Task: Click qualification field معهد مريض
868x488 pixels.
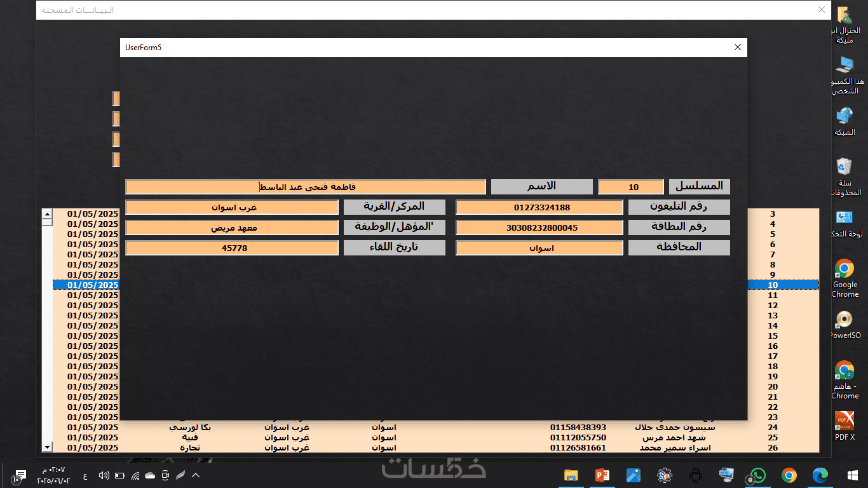Action: (x=232, y=227)
